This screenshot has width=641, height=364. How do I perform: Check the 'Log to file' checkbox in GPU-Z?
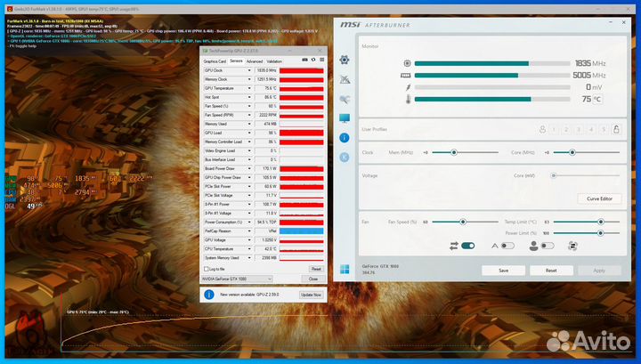tap(207, 270)
